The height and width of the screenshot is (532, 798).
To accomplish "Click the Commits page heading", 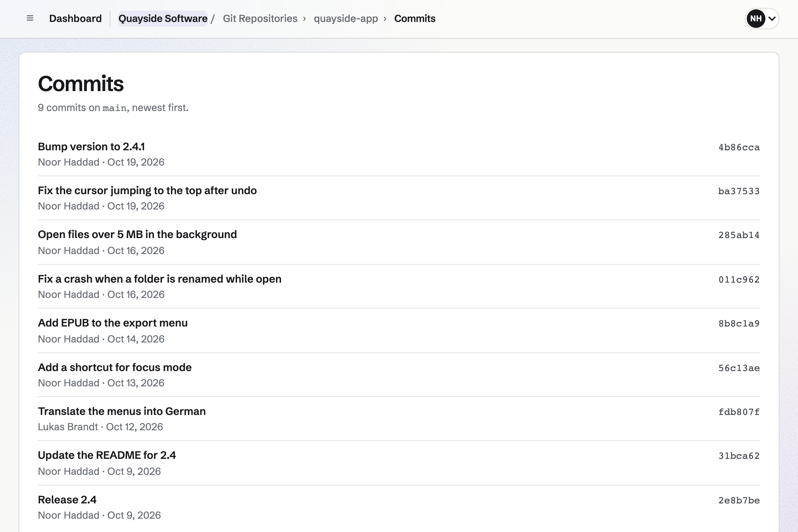I will [81, 83].
